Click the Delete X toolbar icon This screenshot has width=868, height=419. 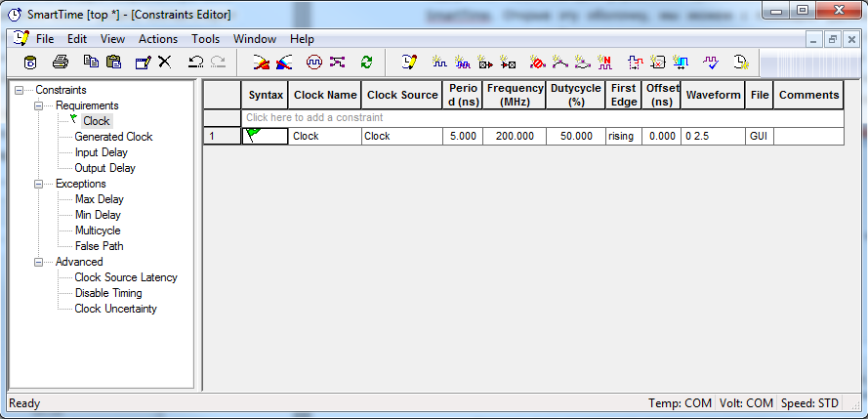click(165, 62)
